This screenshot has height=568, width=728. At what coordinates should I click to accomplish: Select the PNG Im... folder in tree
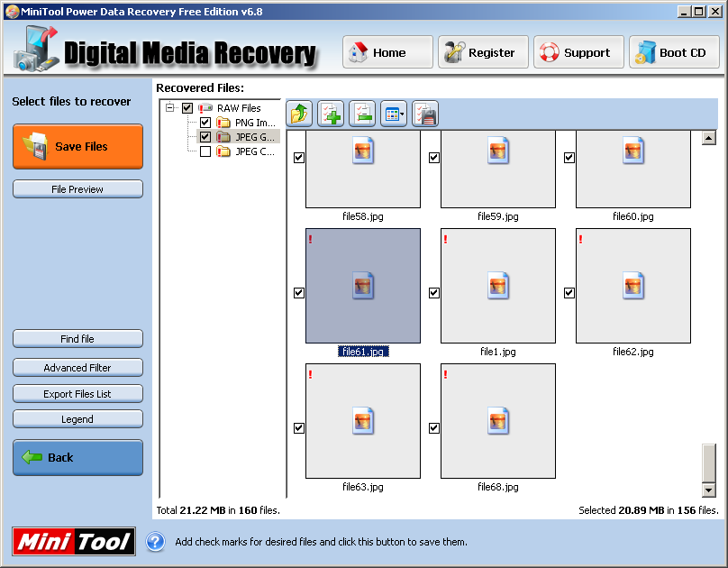[255, 123]
